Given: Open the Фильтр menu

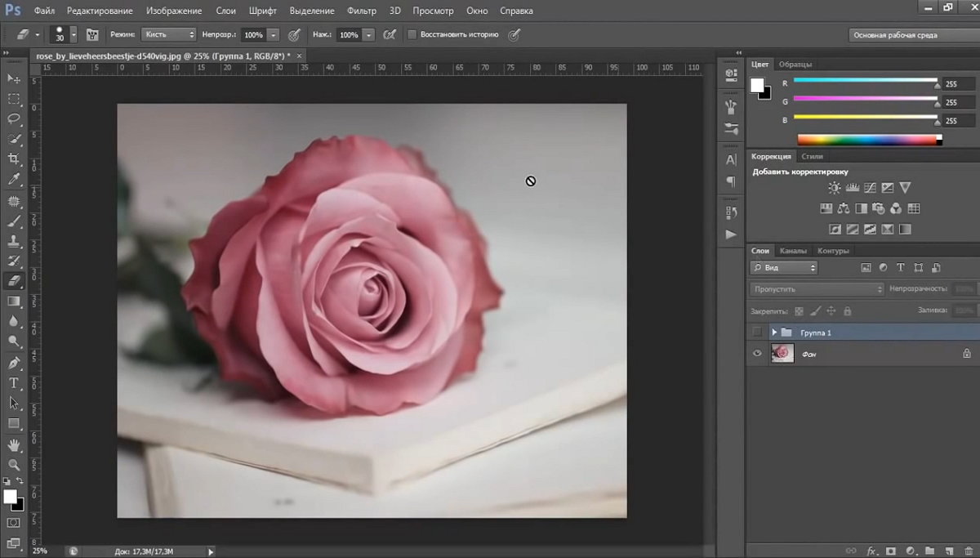Looking at the screenshot, I should click(361, 11).
